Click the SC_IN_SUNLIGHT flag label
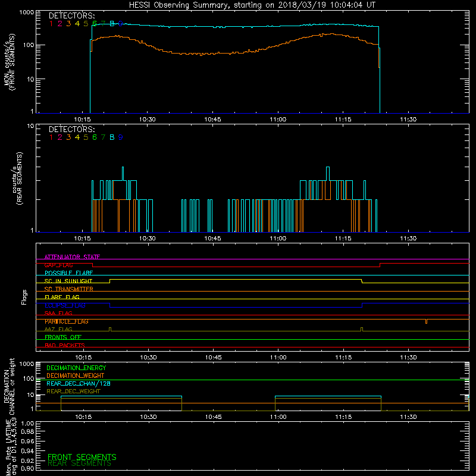Screen dimensions: 476x476 pyautogui.click(x=68, y=281)
